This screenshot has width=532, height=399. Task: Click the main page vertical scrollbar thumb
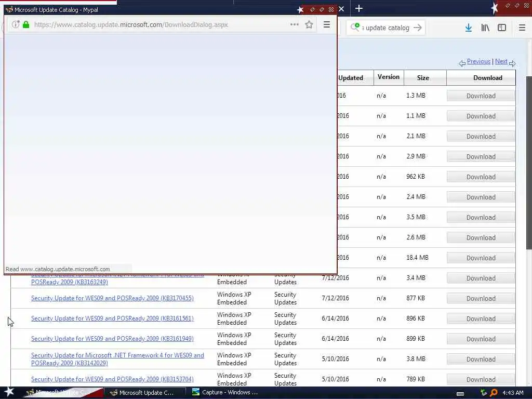pyautogui.click(x=529, y=163)
